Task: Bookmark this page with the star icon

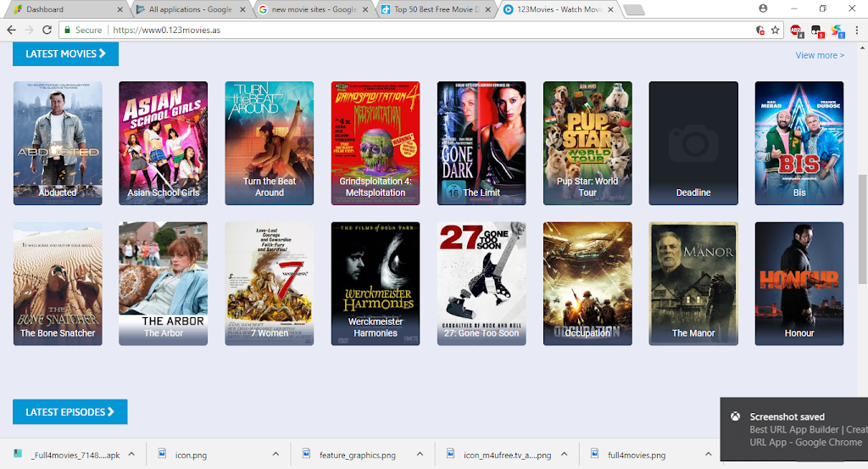Action: pyautogui.click(x=775, y=30)
